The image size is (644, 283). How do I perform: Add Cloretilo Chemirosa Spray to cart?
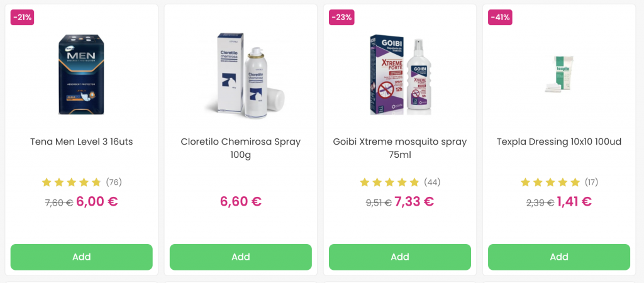241,257
